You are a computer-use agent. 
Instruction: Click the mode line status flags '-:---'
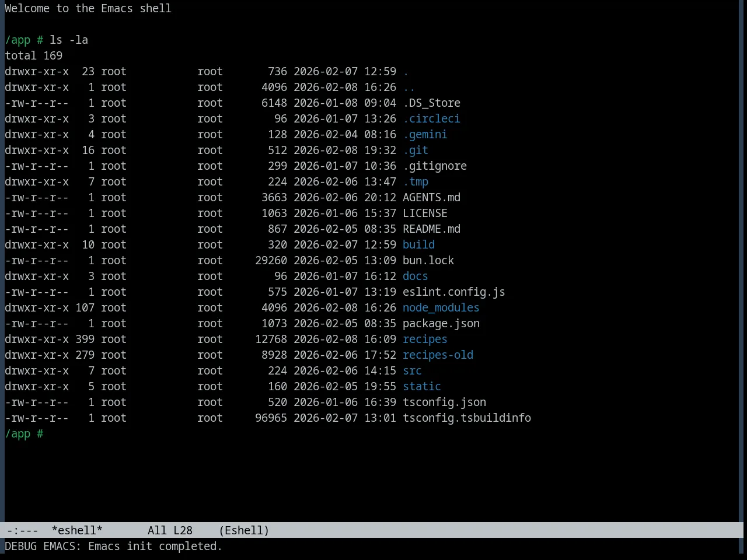point(22,530)
